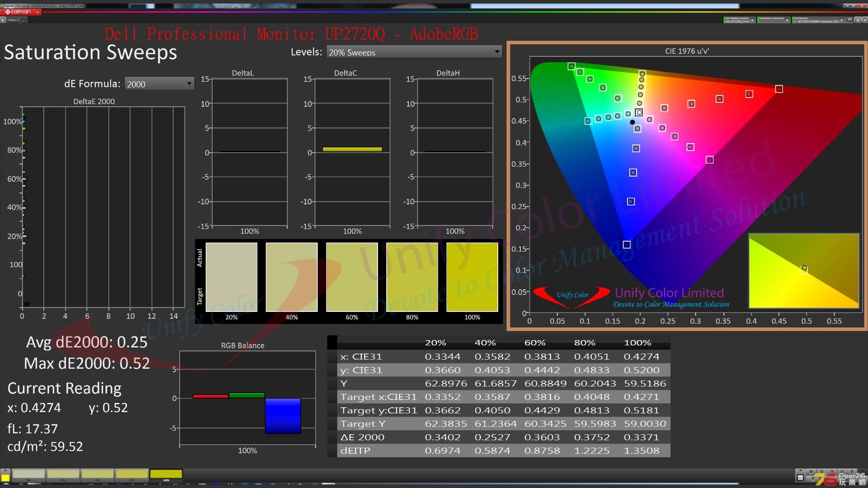868x488 pixels.
Task: Click the DeltaE 2000 chart title
Action: coord(94,102)
